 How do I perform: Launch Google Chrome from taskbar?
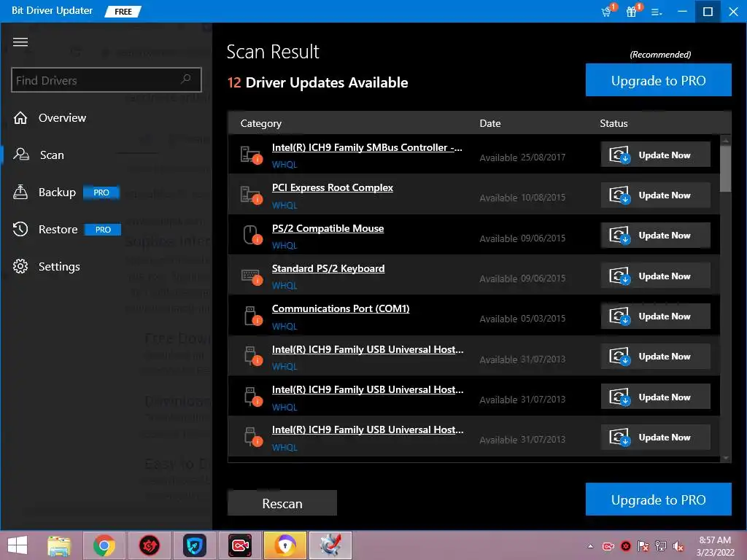coord(104,545)
